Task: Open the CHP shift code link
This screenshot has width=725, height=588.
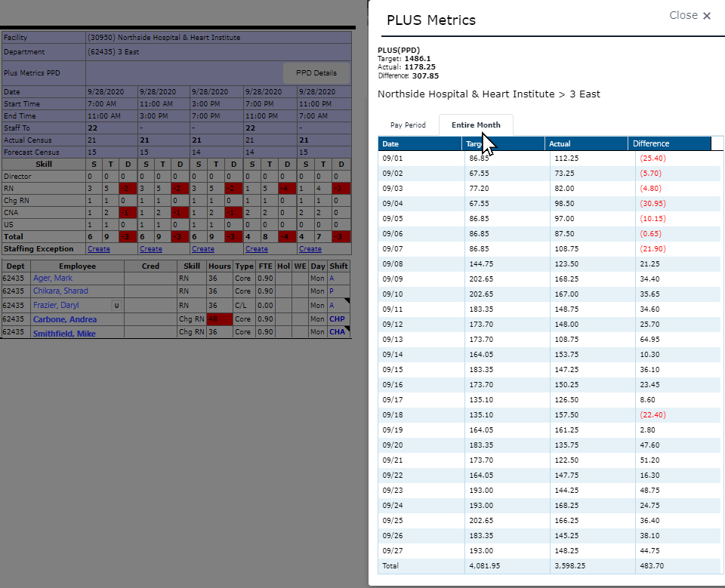Action: 336,319
